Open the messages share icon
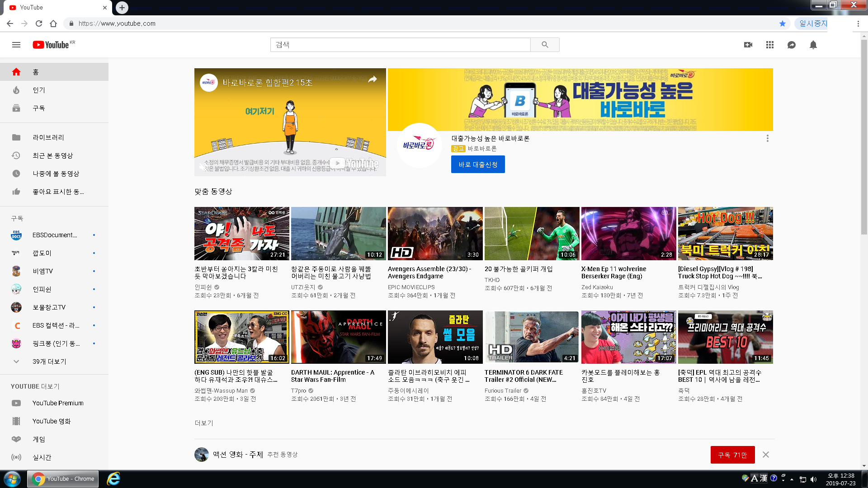 coord(792,45)
